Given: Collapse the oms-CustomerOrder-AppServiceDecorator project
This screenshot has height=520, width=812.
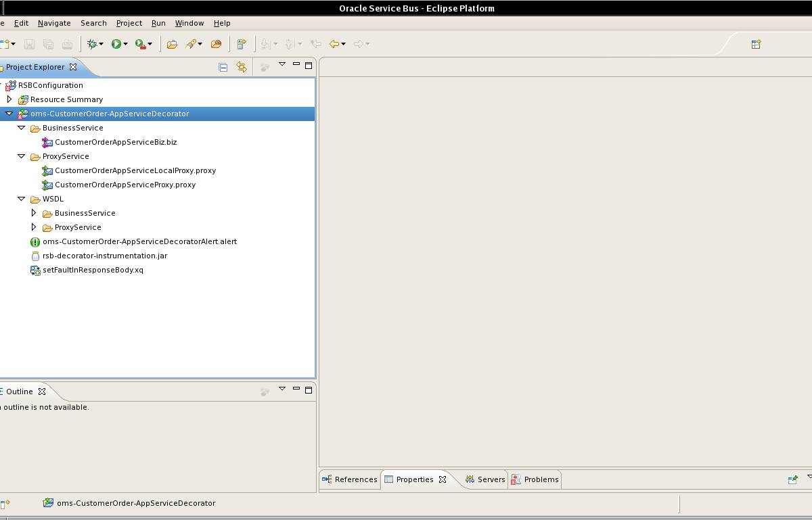Looking at the screenshot, I should [9, 114].
